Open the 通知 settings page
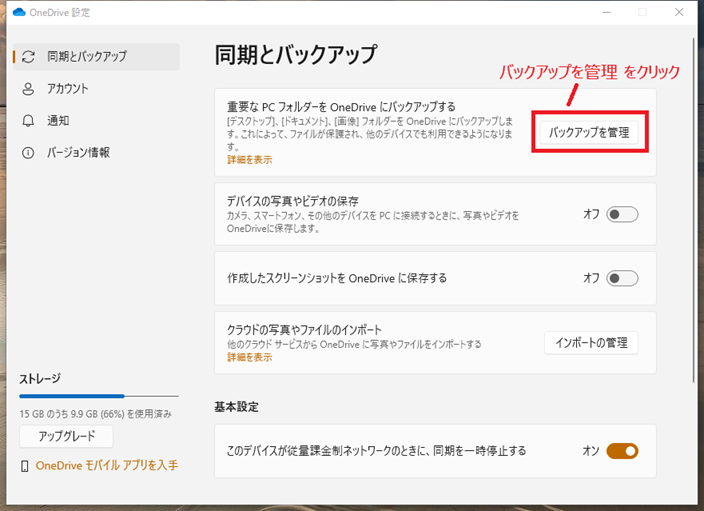Screen dimensions: 704x511 pyautogui.click(x=60, y=121)
